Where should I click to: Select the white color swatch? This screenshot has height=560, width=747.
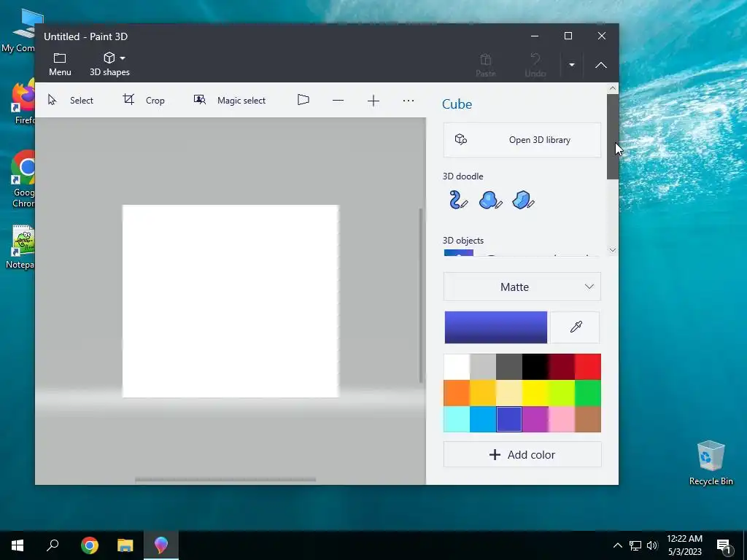[x=457, y=367]
